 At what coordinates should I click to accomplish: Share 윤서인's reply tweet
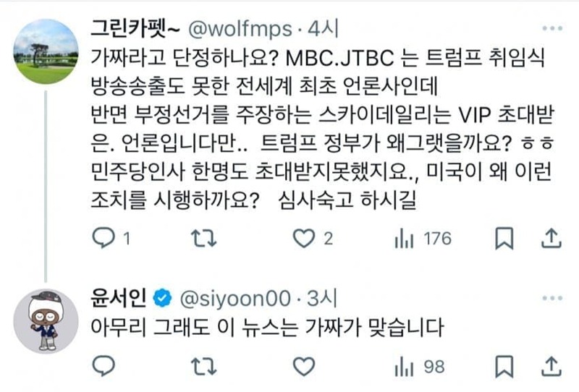(551, 366)
